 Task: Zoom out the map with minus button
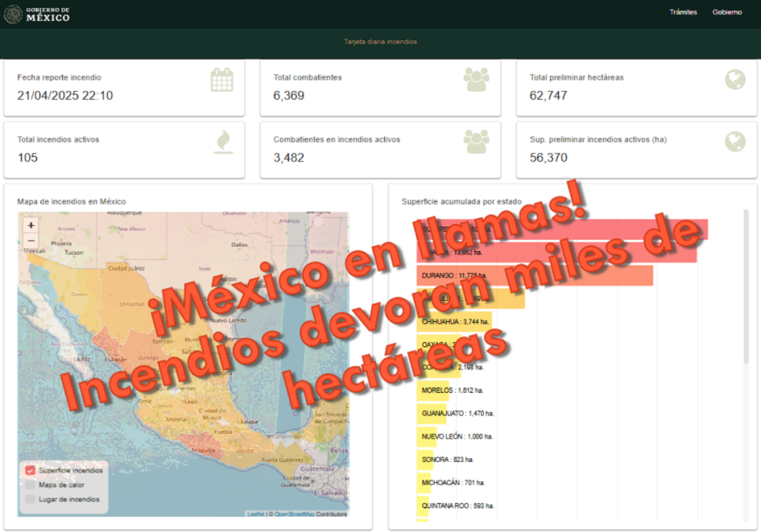pos(31,241)
